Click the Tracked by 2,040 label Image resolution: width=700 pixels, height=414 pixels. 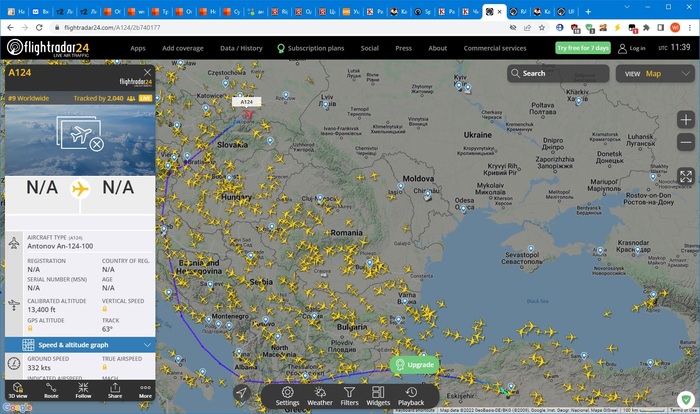click(99, 98)
